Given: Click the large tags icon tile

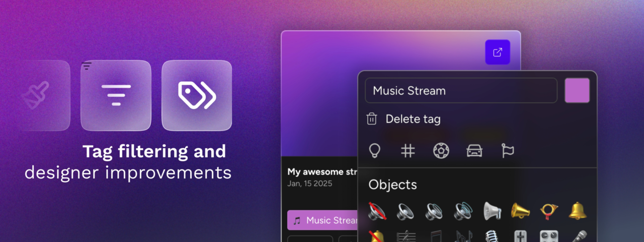Looking at the screenshot, I should pyautogui.click(x=197, y=95).
